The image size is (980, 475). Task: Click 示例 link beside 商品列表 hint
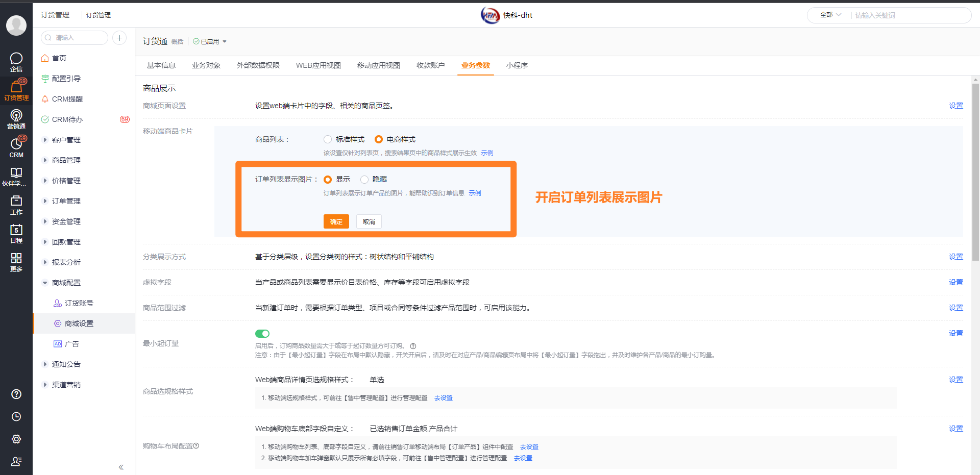point(487,153)
